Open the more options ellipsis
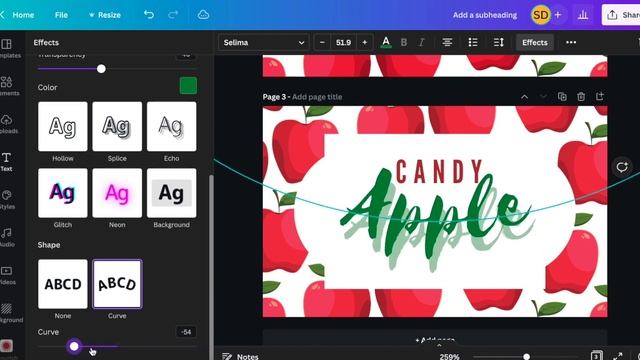This screenshot has height=360, width=640. [x=571, y=42]
